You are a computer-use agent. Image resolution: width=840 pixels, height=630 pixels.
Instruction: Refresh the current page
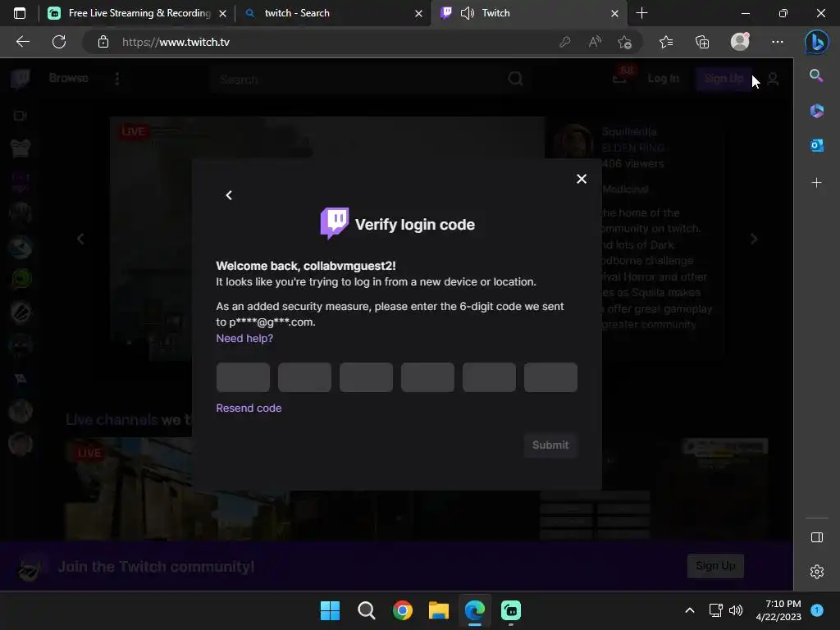(x=59, y=42)
